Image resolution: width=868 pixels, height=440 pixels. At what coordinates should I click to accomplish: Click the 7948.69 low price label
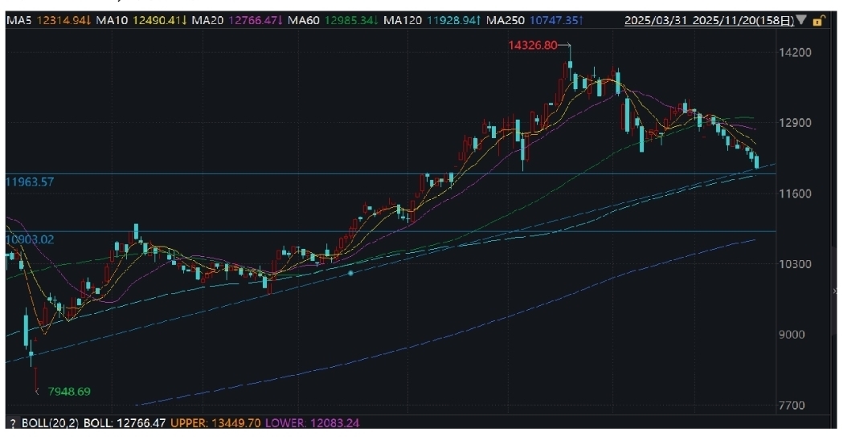click(x=69, y=392)
